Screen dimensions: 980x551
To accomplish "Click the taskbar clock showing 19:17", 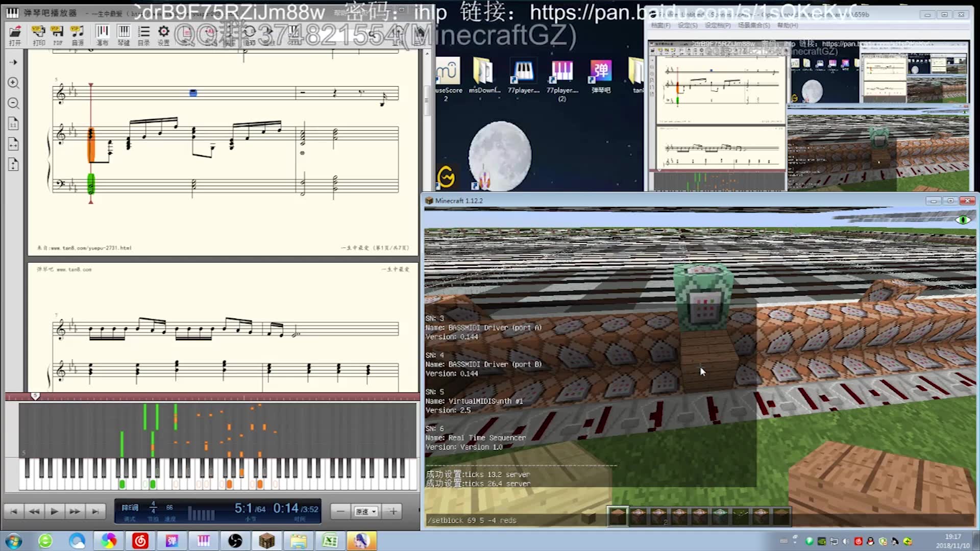I will [953, 541].
